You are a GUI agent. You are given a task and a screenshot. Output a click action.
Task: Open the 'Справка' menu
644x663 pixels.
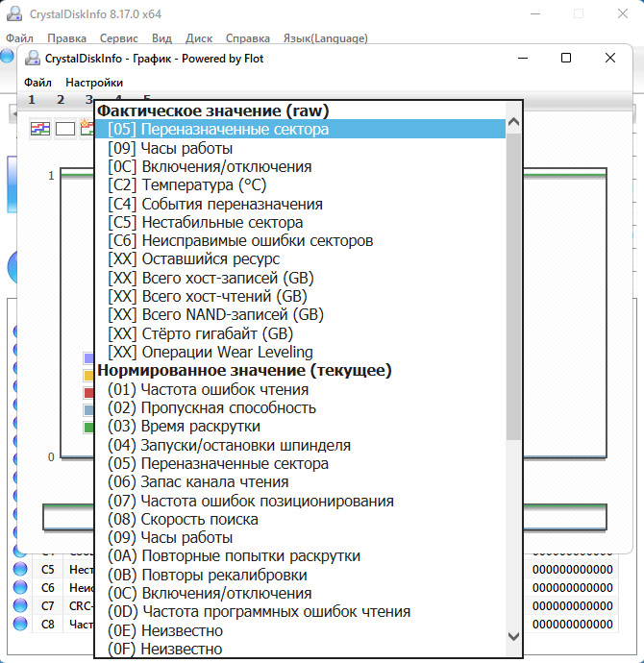[247, 38]
